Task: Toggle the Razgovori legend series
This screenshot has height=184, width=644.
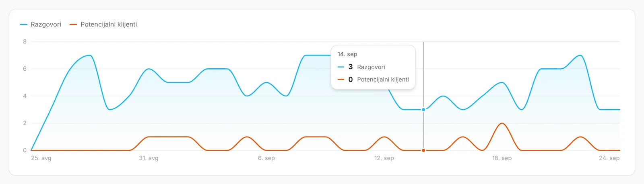Action: [41, 25]
